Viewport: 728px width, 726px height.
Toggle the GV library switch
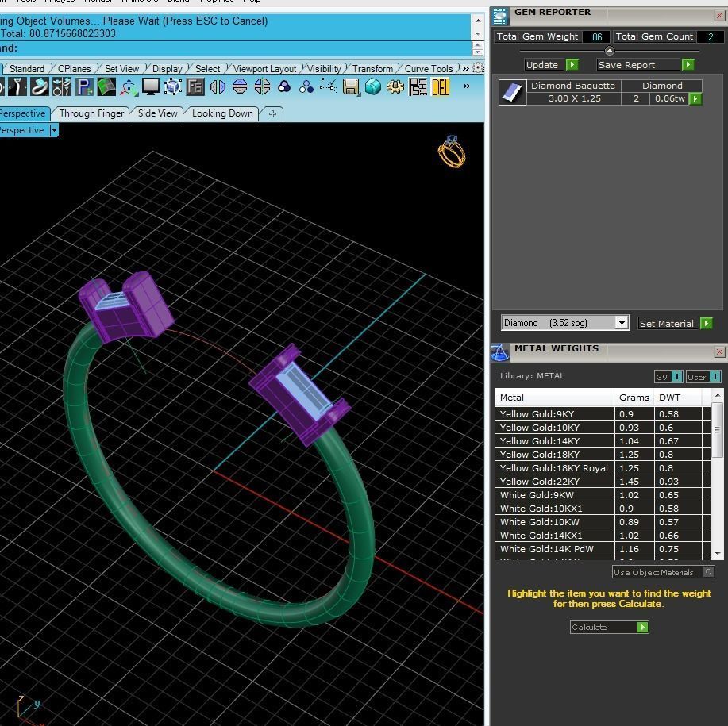click(x=677, y=377)
